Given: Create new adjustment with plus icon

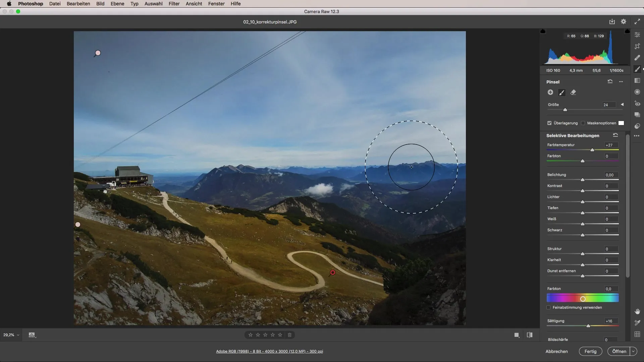Looking at the screenshot, I should [550, 92].
